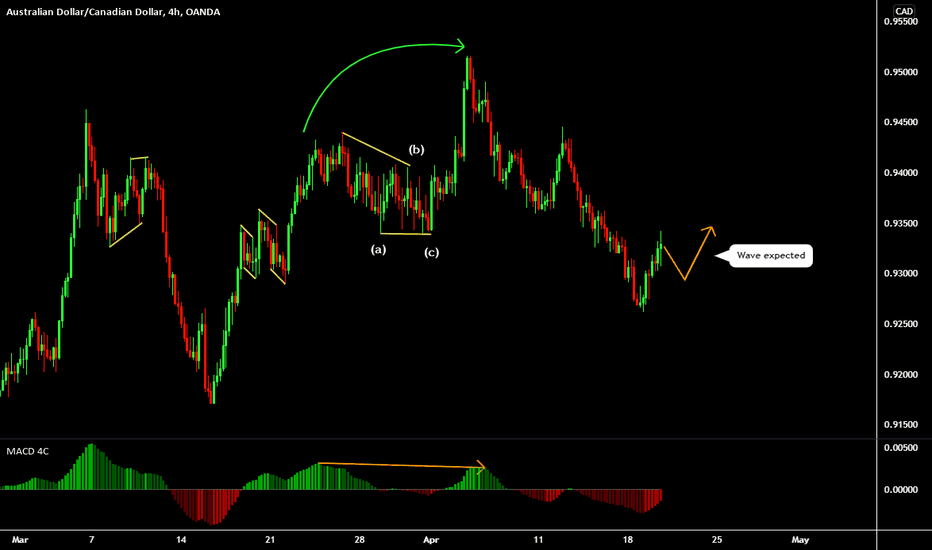The width and height of the screenshot is (932, 550).
Task: Click the May date axis label
Action: click(800, 540)
